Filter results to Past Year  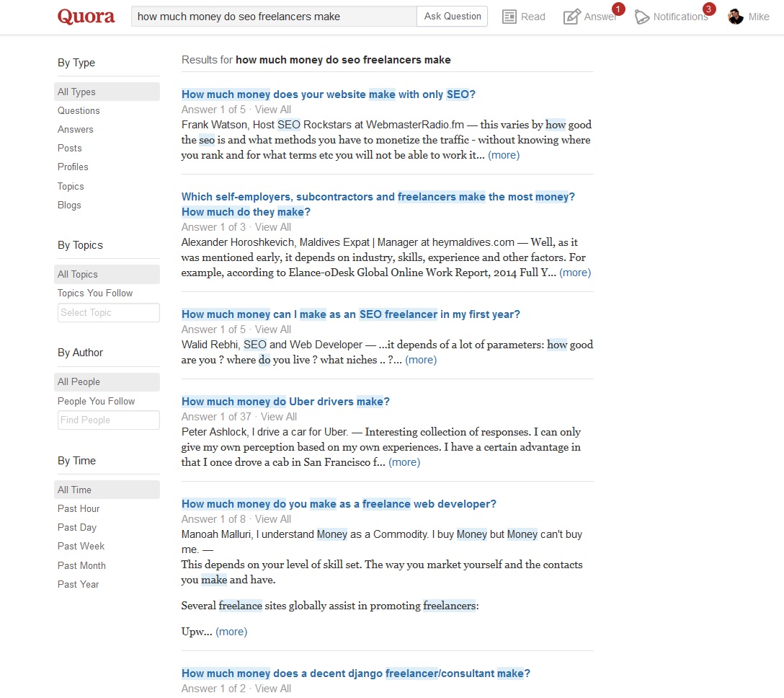tap(78, 584)
